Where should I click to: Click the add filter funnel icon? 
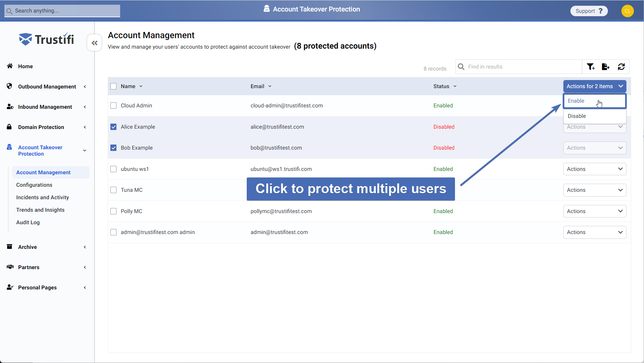(591, 67)
